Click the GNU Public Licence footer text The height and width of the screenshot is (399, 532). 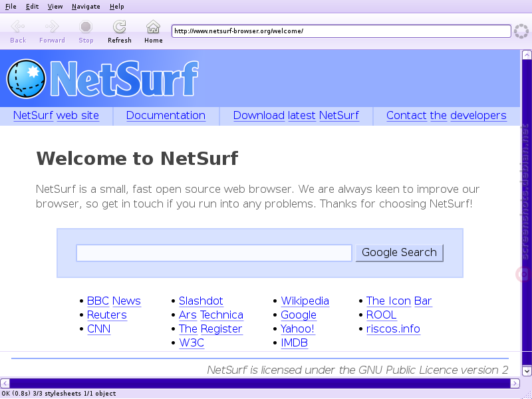click(358, 370)
